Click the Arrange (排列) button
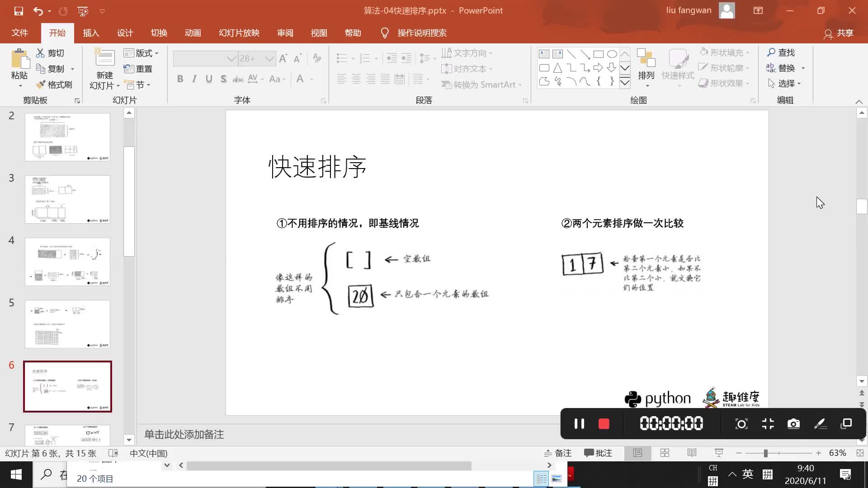This screenshot has height=488, width=868. [x=646, y=68]
